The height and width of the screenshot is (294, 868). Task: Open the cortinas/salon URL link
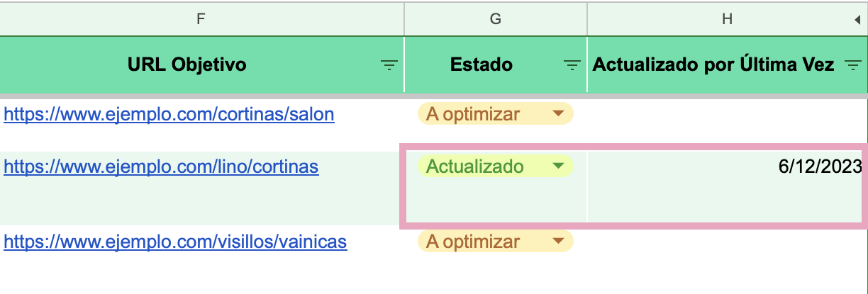pos(169,113)
